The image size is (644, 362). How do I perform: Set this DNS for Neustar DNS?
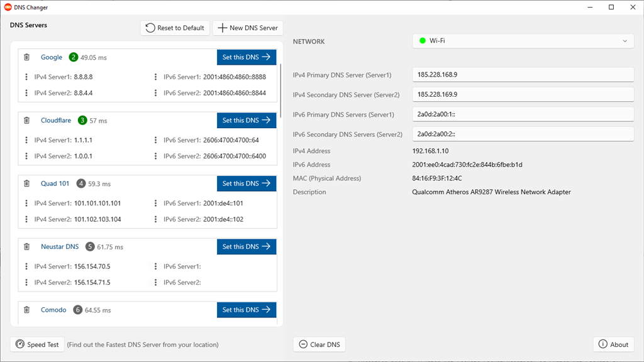tap(247, 246)
